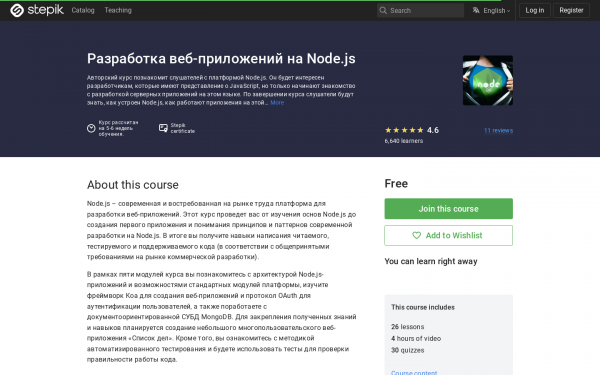Click the 4.6 rating value
The image size is (600, 375).
[433, 130]
